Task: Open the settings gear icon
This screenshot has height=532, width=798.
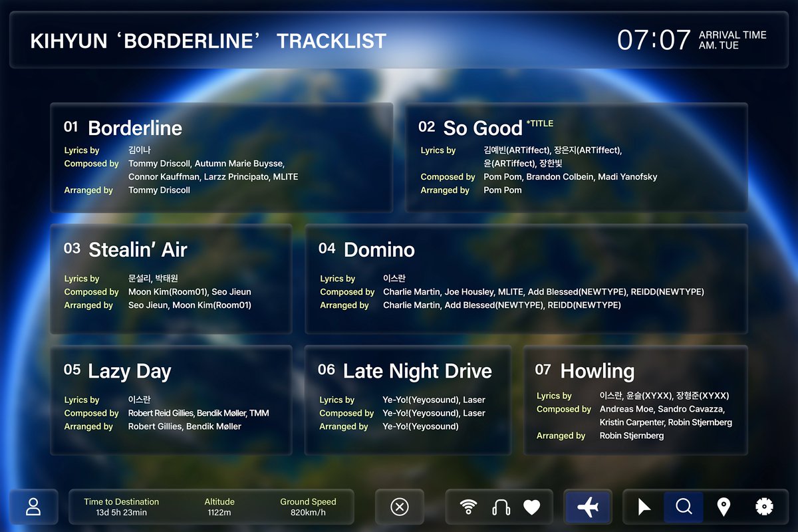Action: pyautogui.click(x=764, y=507)
